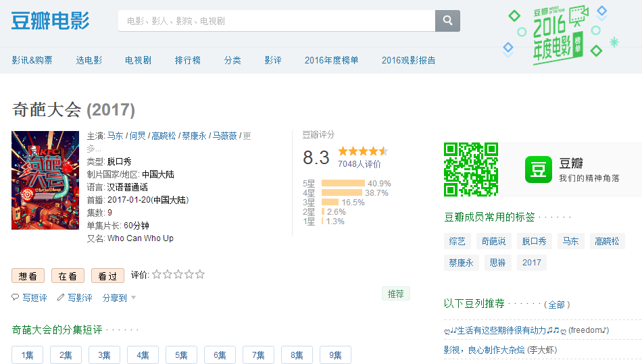Viewport: 642px width, 364px height.
Task: Open 全部 link beside 豆列推荐
Action: coord(557,305)
